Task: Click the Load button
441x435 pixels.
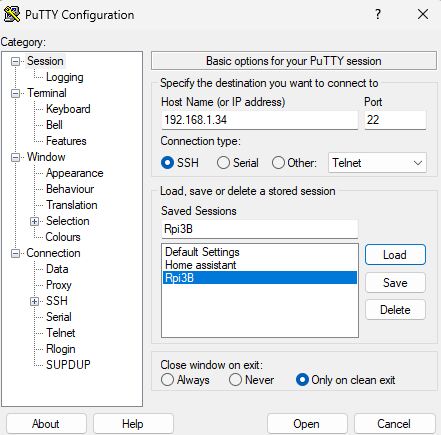Action: coord(395,255)
